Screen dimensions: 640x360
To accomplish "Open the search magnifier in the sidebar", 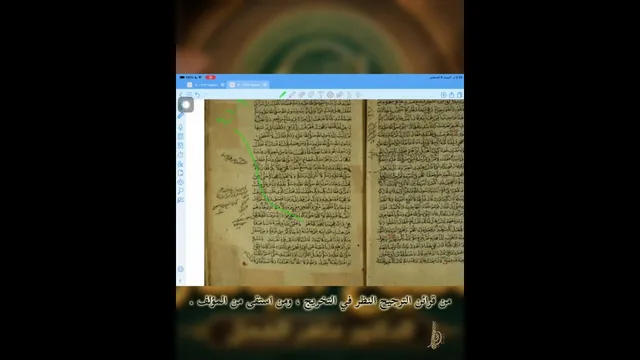I will (x=181, y=191).
